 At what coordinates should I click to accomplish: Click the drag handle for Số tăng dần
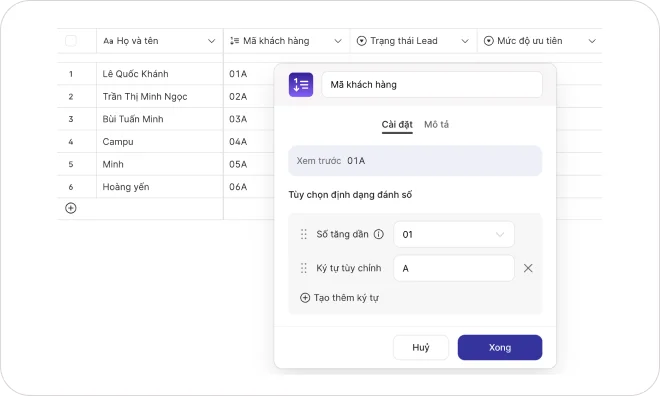(x=303, y=234)
